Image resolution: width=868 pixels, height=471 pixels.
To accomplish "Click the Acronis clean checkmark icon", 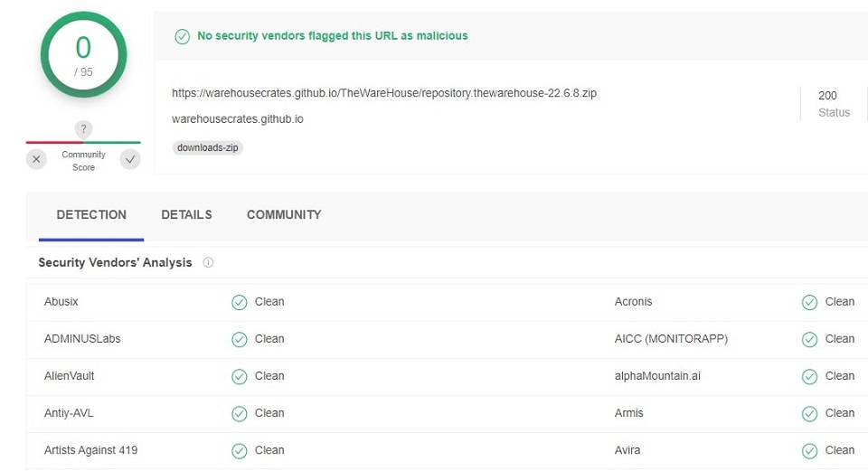I will click(x=810, y=302).
